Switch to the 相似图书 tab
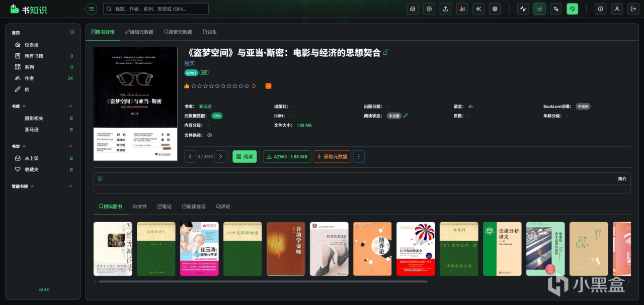This screenshot has height=305, width=644. click(x=110, y=207)
